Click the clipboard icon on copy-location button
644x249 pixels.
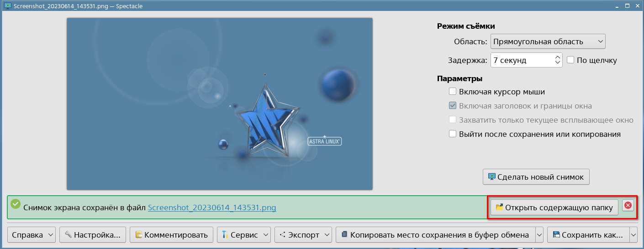coord(344,235)
